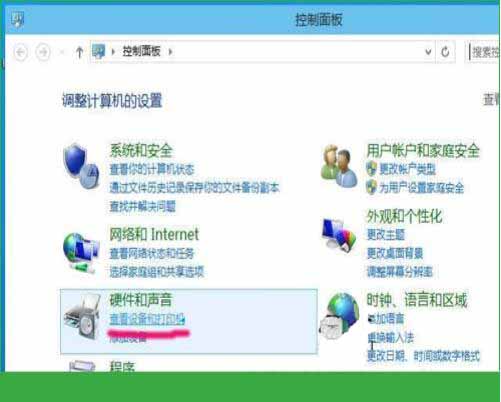Viewport: 501px width, 402px height.
Task: Open 更改帐户类型 link
Action: 407,169
